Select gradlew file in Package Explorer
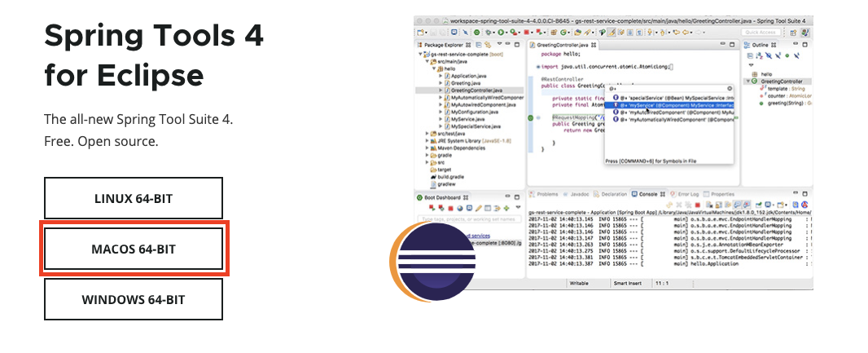 point(445,184)
